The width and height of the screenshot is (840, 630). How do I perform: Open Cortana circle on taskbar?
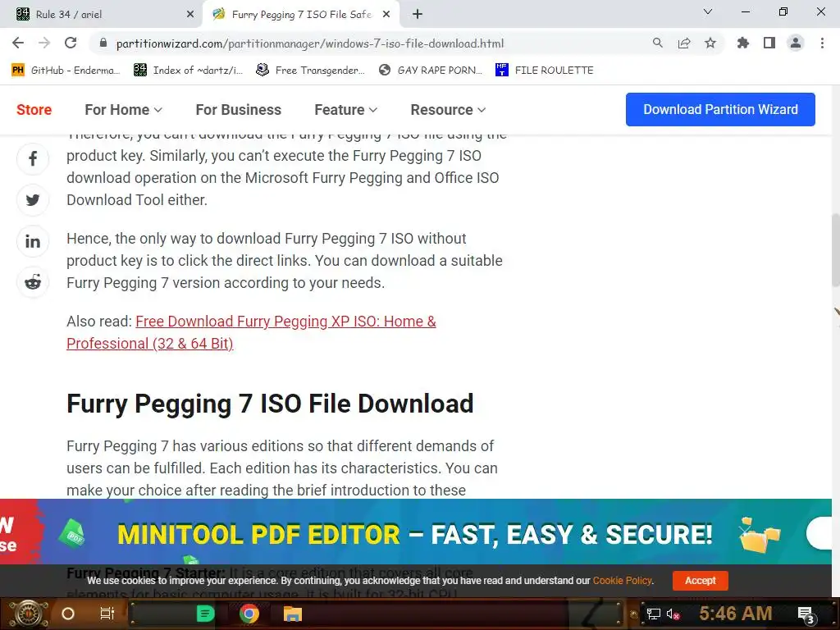[x=68, y=614]
